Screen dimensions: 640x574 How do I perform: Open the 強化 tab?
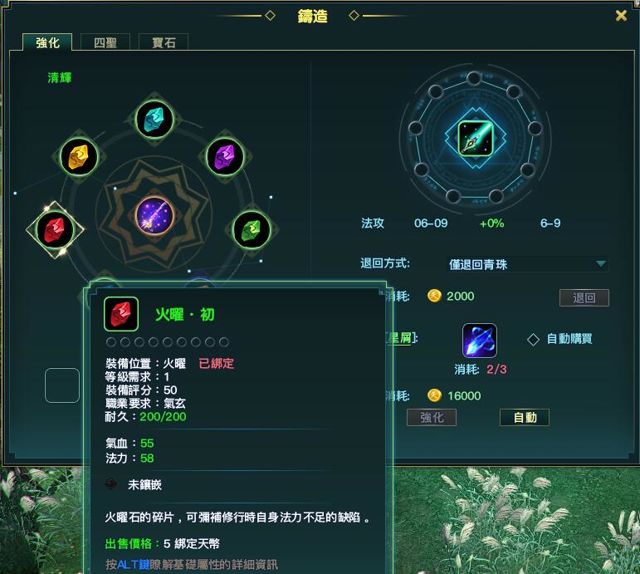pos(47,42)
